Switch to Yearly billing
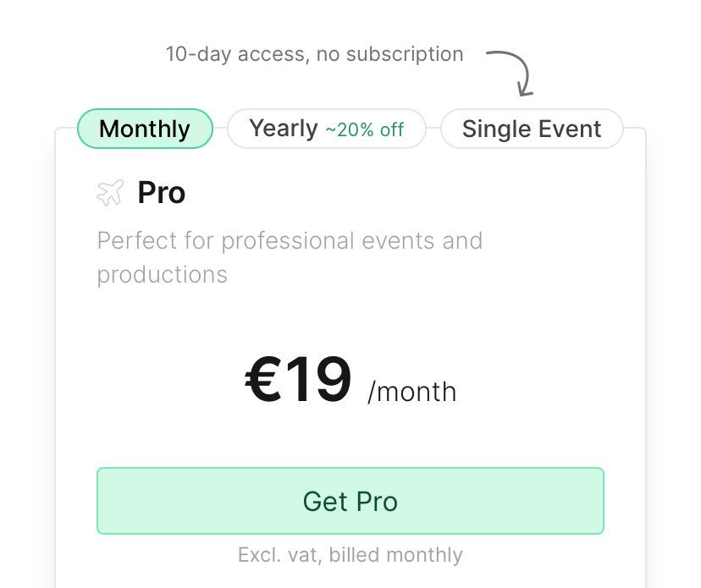701x588 pixels. (x=326, y=129)
